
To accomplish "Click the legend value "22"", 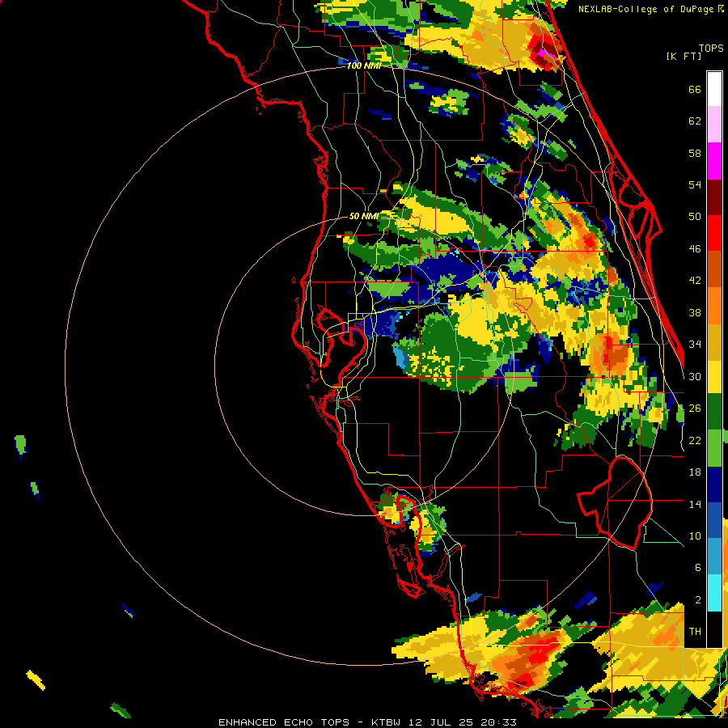I will pos(695,440).
